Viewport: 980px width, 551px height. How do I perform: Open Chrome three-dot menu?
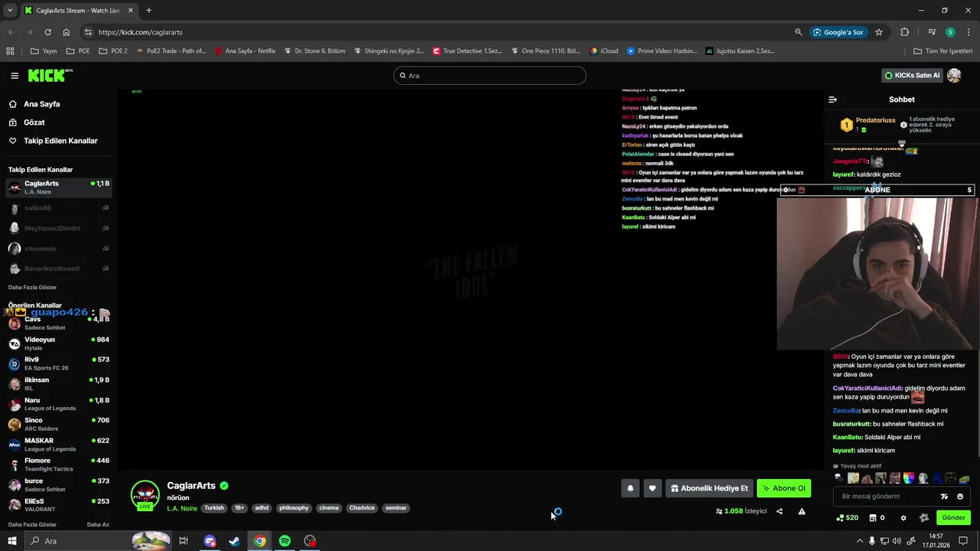(x=968, y=32)
